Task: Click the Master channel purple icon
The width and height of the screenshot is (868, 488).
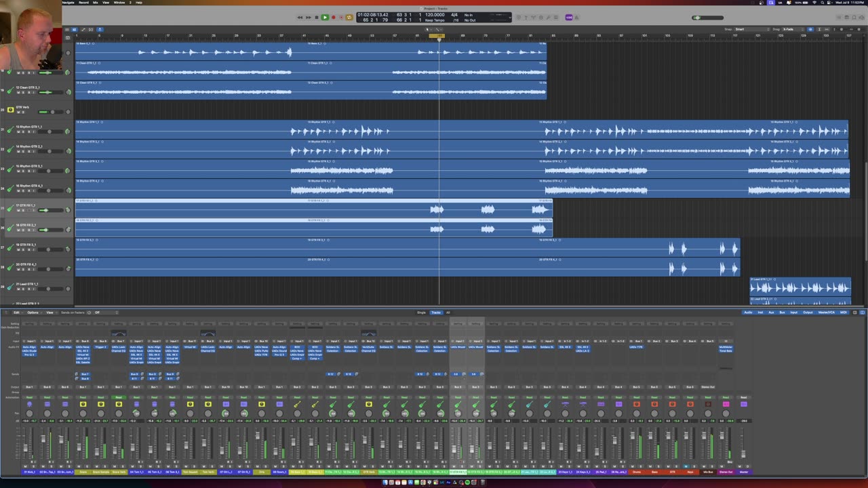Action: coord(743,404)
